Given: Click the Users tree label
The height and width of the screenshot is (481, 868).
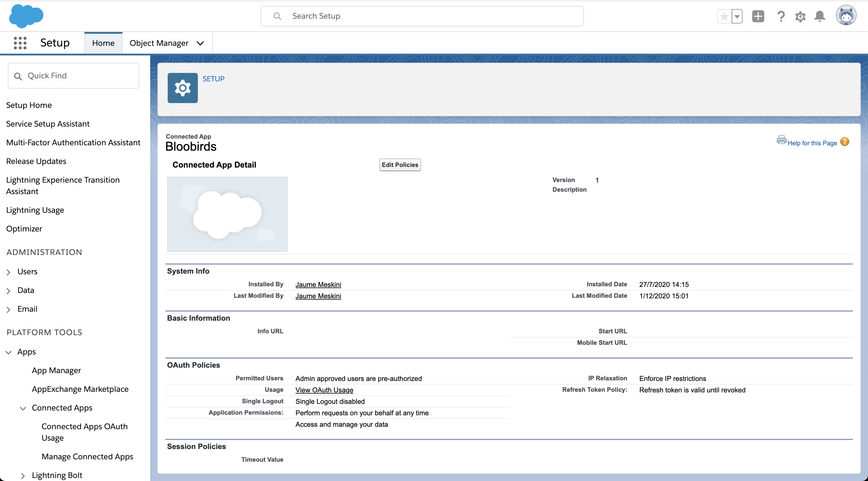Looking at the screenshot, I should tap(27, 272).
